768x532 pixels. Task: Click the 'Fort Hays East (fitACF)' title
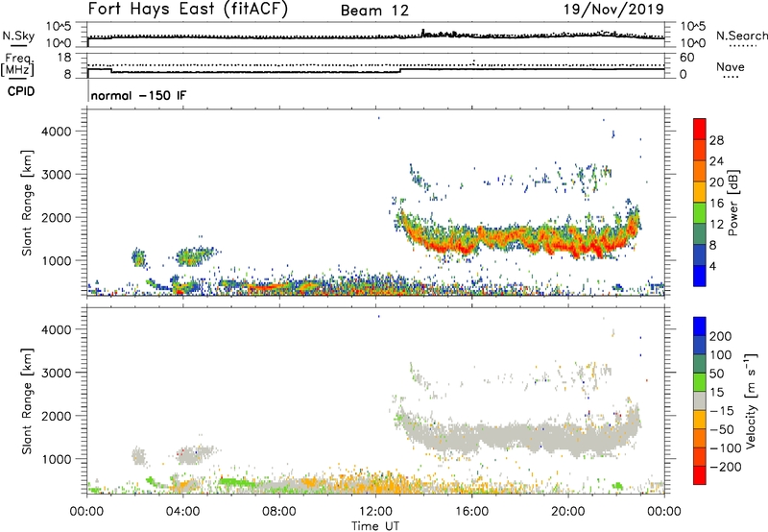pos(187,9)
